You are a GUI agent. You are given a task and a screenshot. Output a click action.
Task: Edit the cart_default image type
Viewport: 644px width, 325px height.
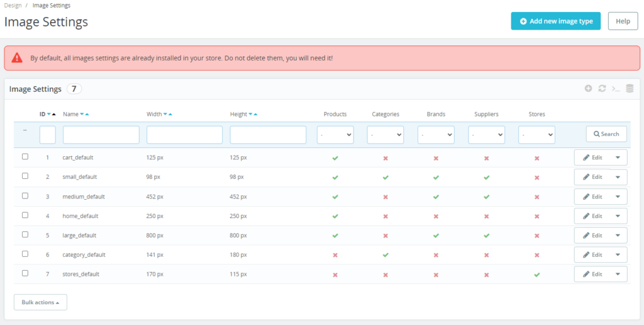point(592,157)
